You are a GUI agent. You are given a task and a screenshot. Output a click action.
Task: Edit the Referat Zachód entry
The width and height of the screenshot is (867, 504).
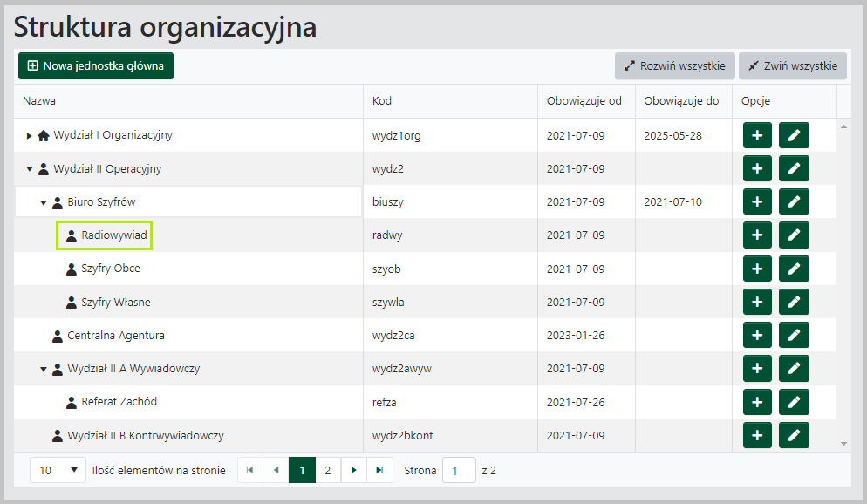[x=793, y=401]
